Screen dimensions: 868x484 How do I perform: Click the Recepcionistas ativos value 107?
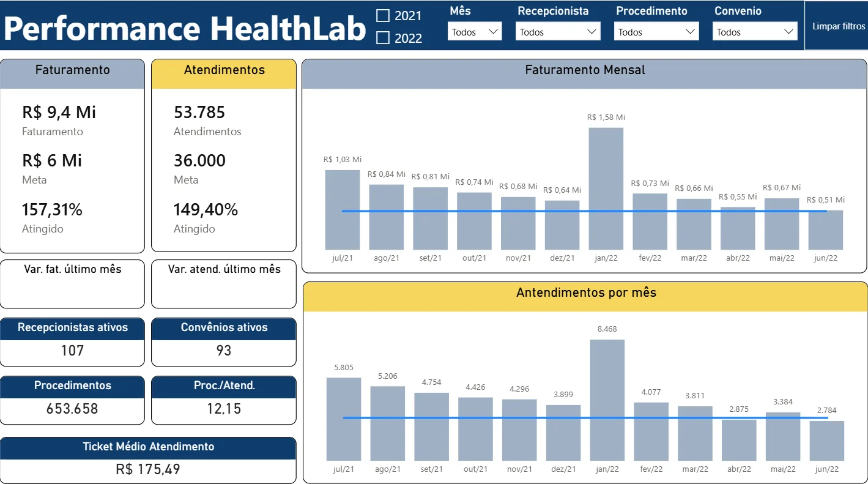(72, 351)
